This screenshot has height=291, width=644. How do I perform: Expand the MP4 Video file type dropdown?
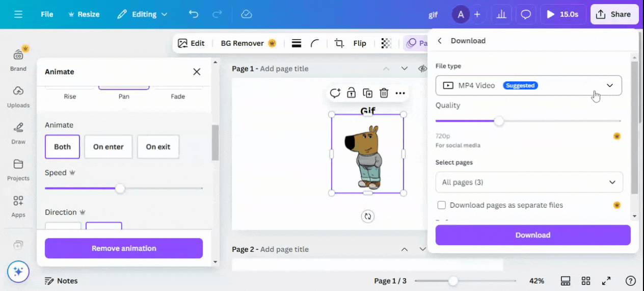[528, 86]
